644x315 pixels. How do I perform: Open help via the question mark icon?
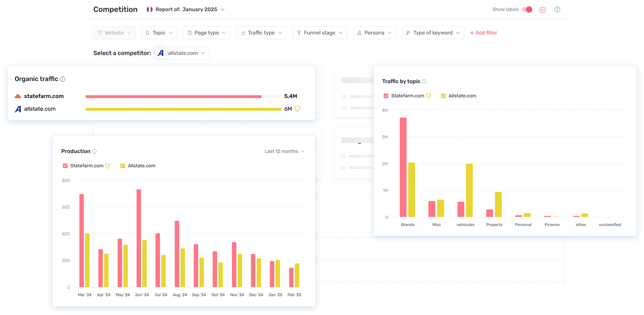pyautogui.click(x=557, y=10)
